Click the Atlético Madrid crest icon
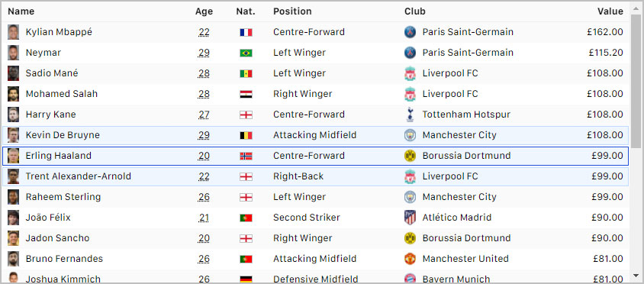Image resolution: width=644 pixels, height=284 pixels. (410, 218)
